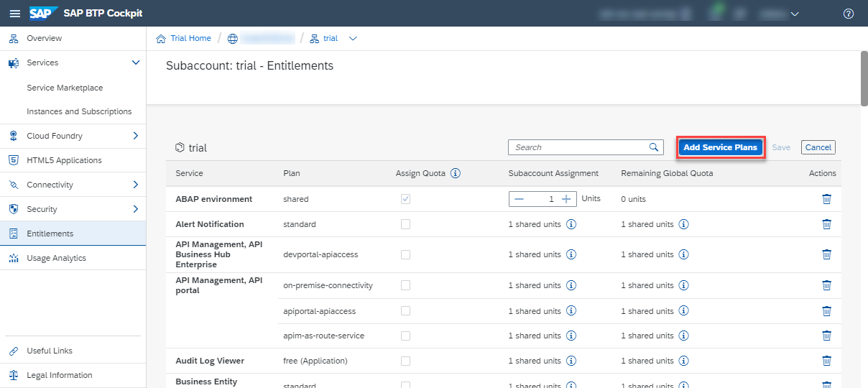Delete the apiportal-apiaccess plan
The image size is (868, 388).
[x=826, y=311]
